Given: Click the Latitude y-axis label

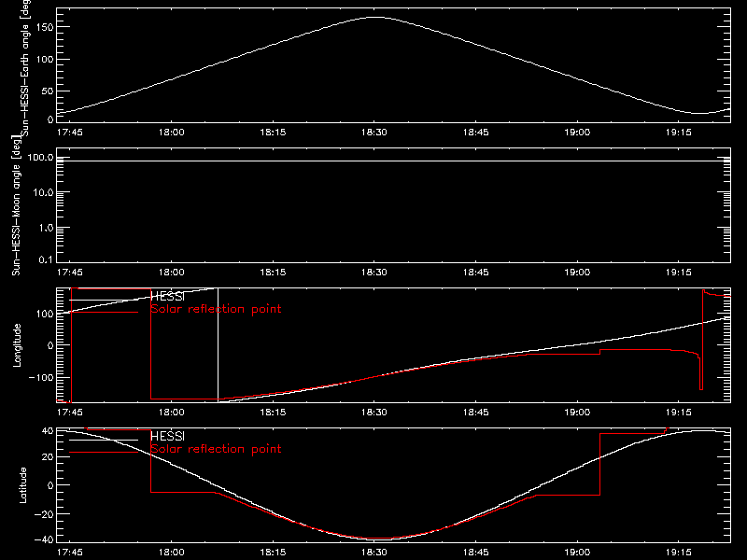Looking at the screenshot, I should pos(22,485).
